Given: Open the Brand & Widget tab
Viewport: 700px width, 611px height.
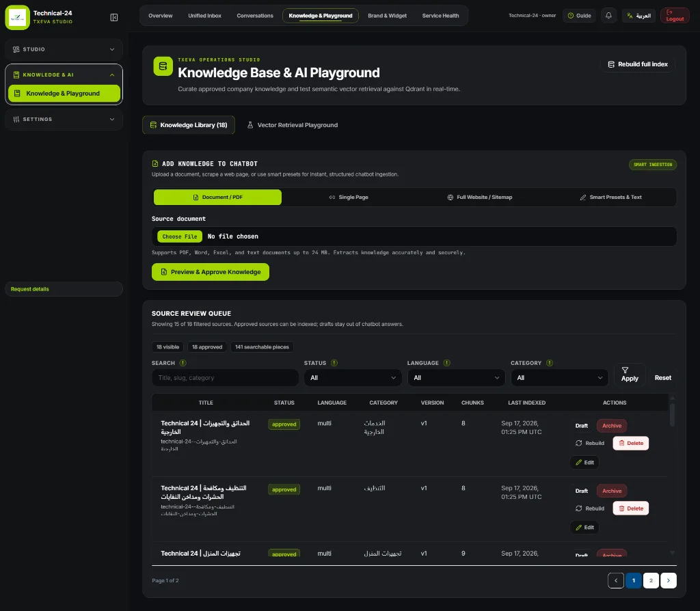Looking at the screenshot, I should point(387,16).
